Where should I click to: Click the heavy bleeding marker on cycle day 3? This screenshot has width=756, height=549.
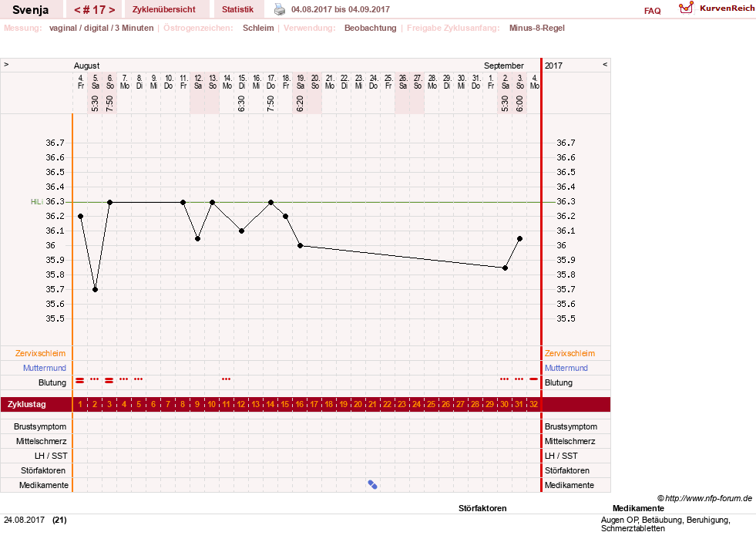pos(109,381)
